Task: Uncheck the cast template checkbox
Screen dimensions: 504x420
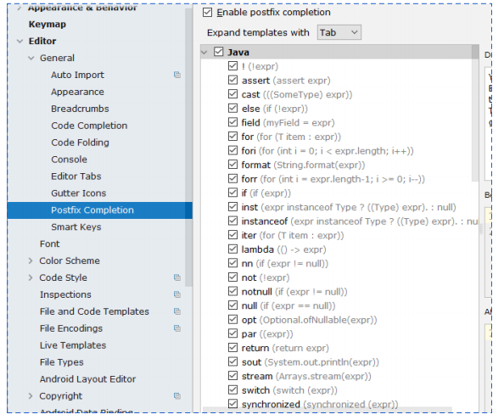Action: 232,94
